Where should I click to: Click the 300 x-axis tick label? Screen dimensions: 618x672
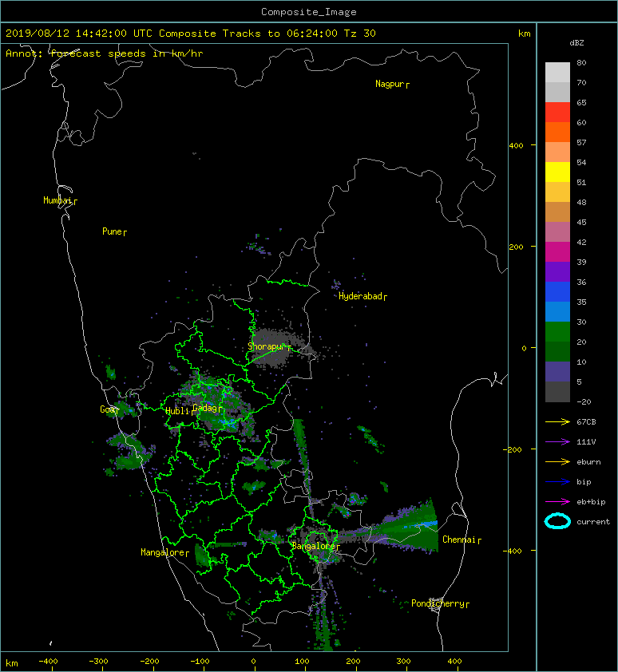[403, 662]
